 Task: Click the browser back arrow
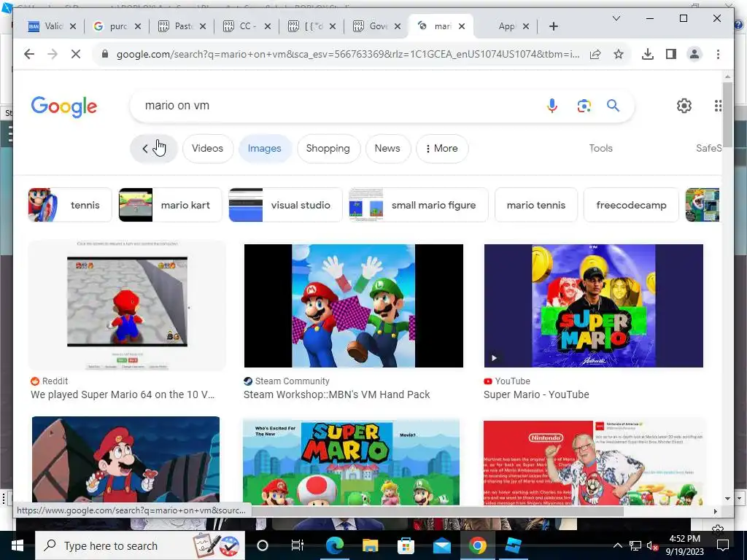[x=29, y=54]
